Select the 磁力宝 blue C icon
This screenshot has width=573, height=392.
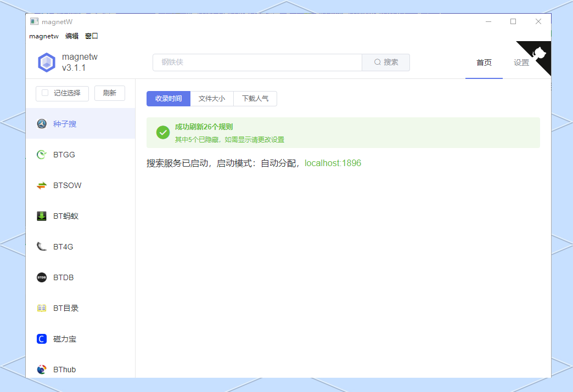coord(42,339)
